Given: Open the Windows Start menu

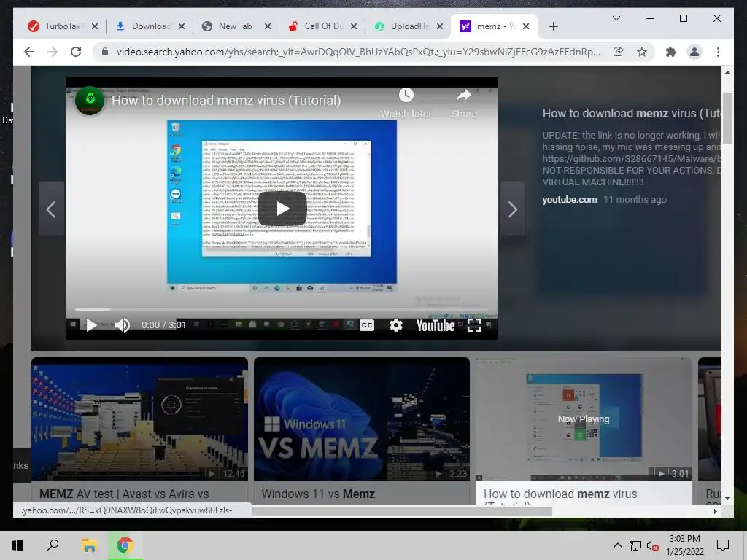Looking at the screenshot, I should (18, 545).
